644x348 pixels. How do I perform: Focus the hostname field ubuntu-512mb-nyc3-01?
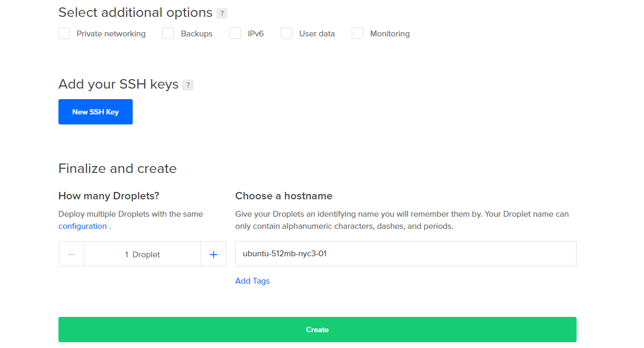(x=405, y=254)
